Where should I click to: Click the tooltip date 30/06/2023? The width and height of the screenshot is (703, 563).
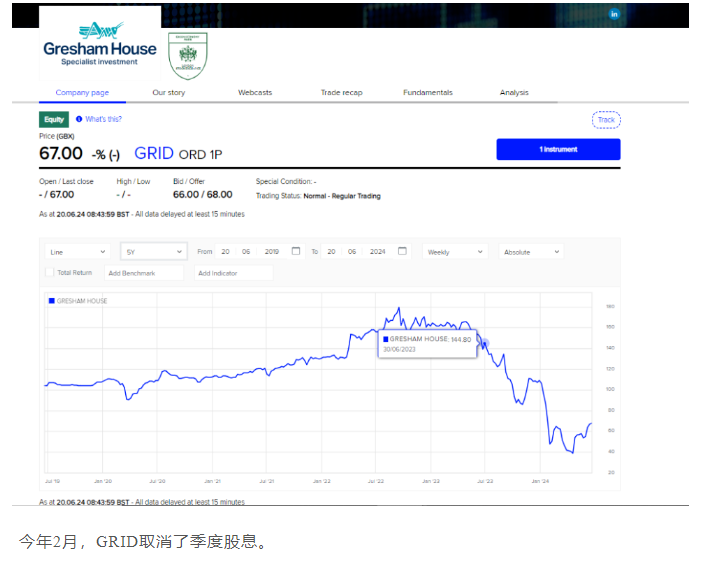(x=399, y=349)
